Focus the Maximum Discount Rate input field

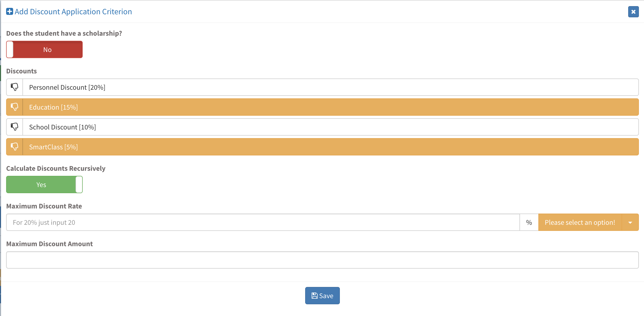pos(263,222)
